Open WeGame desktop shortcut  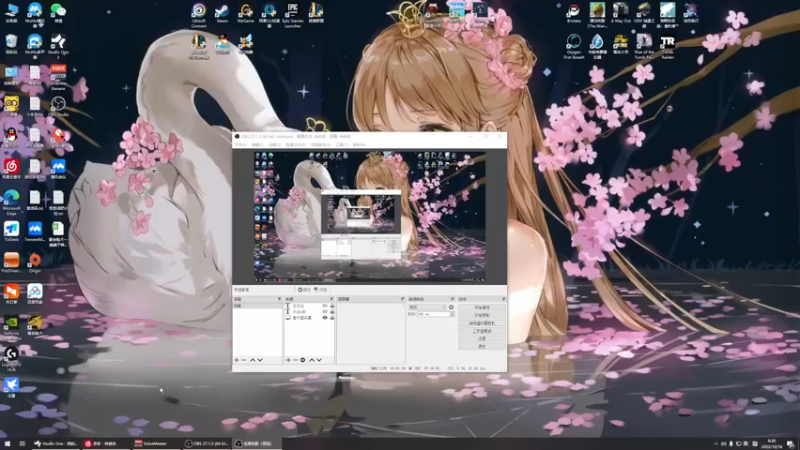(245, 13)
